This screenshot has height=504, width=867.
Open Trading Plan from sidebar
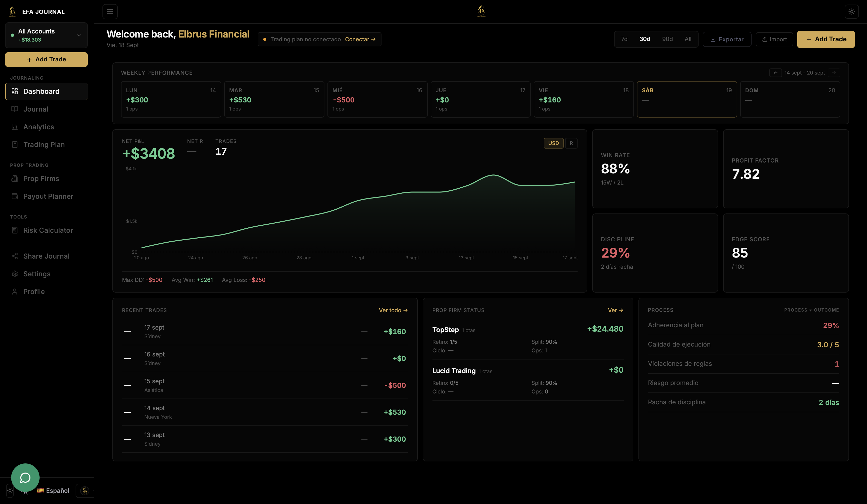(46, 145)
